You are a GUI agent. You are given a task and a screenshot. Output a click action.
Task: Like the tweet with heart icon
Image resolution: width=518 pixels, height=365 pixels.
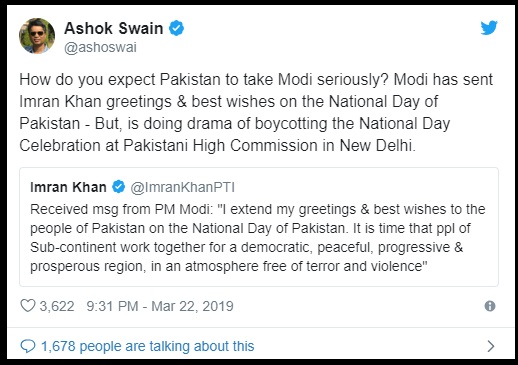[28, 306]
